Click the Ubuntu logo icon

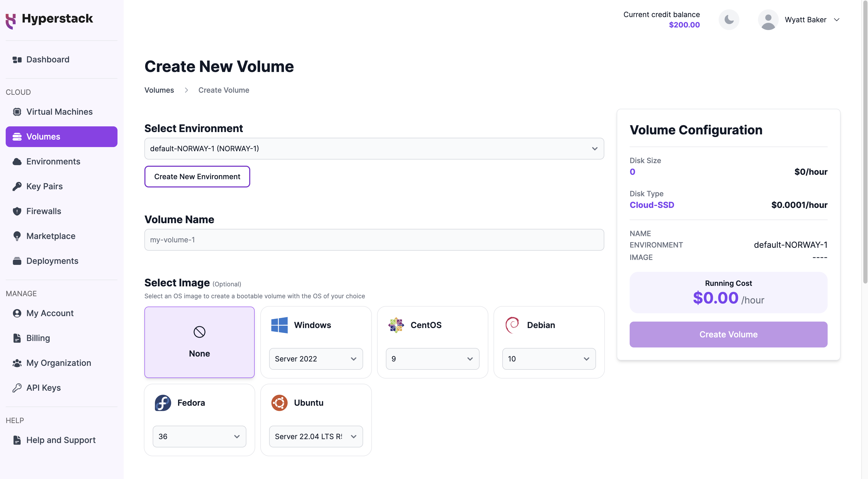(279, 403)
